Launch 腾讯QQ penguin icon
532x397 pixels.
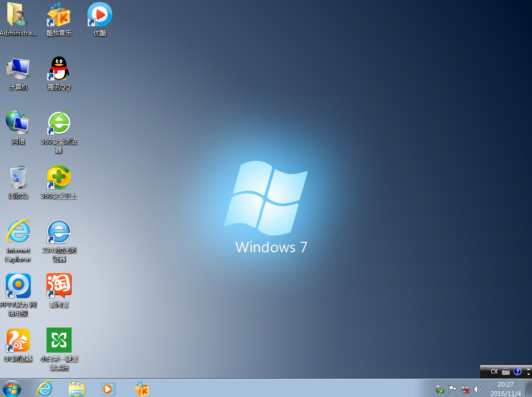click(59, 73)
